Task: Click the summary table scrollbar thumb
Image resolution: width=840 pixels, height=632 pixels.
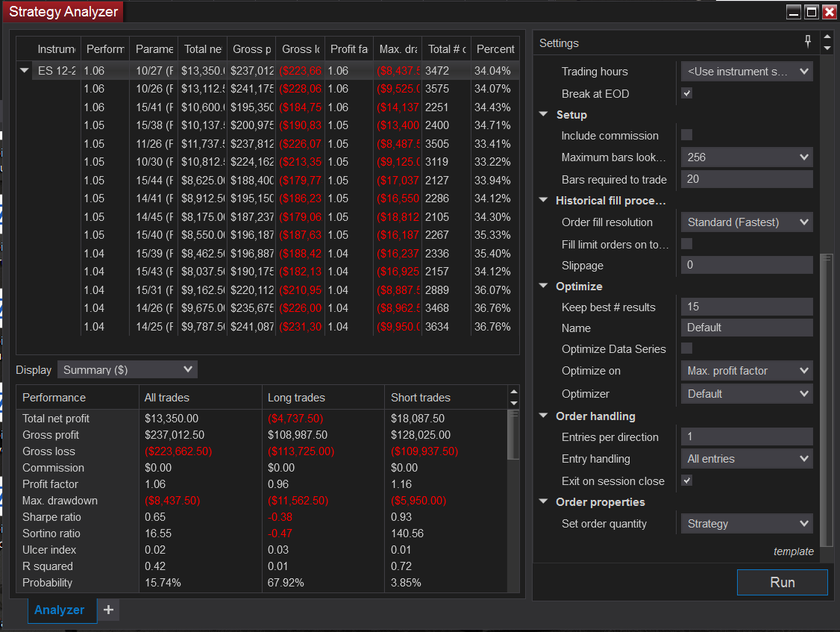Action: (x=513, y=435)
